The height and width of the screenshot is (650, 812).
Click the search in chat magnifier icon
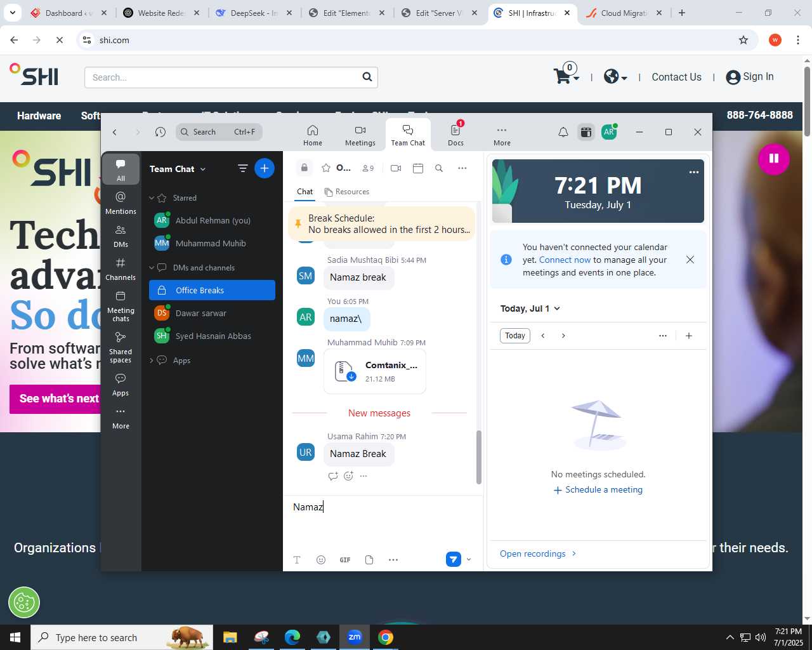click(439, 168)
